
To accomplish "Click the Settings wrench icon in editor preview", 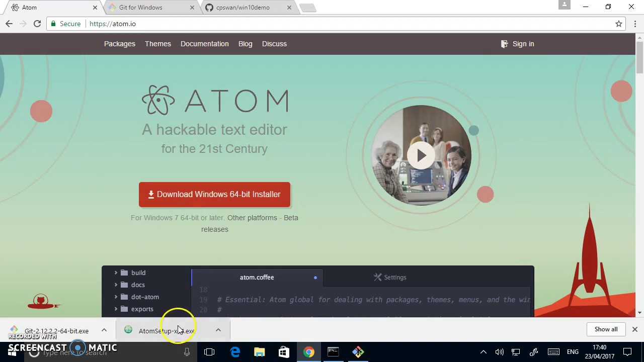I will pyautogui.click(x=378, y=277).
